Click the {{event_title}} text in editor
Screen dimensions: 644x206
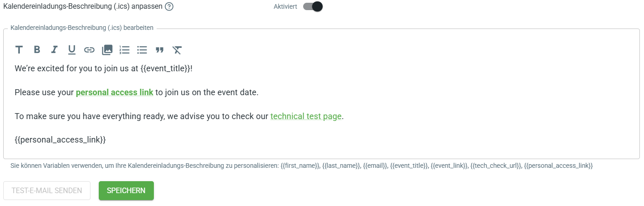tap(165, 69)
